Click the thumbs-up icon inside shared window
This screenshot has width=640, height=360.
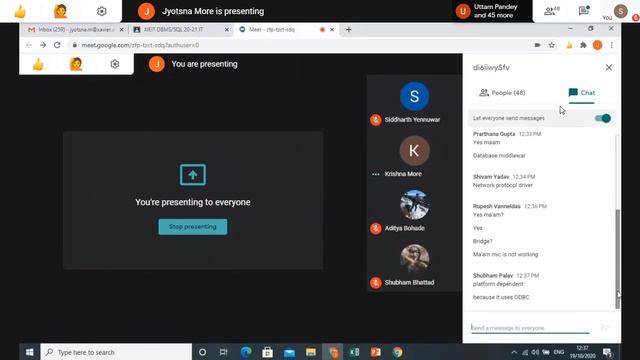coord(38,64)
